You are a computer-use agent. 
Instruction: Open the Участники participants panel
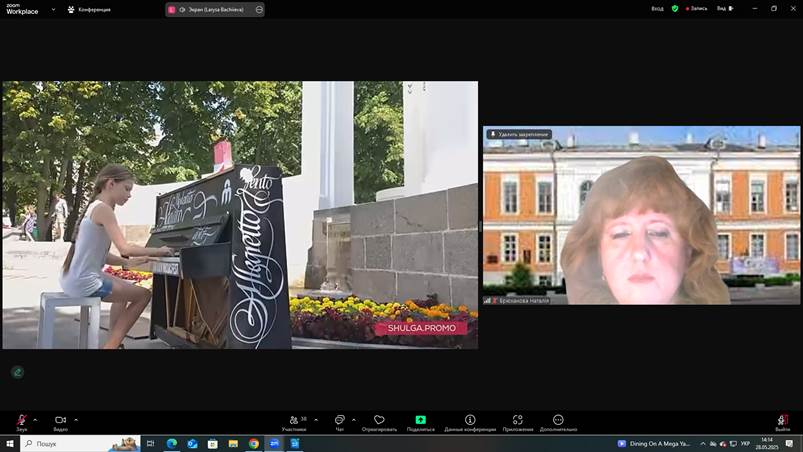(294, 421)
